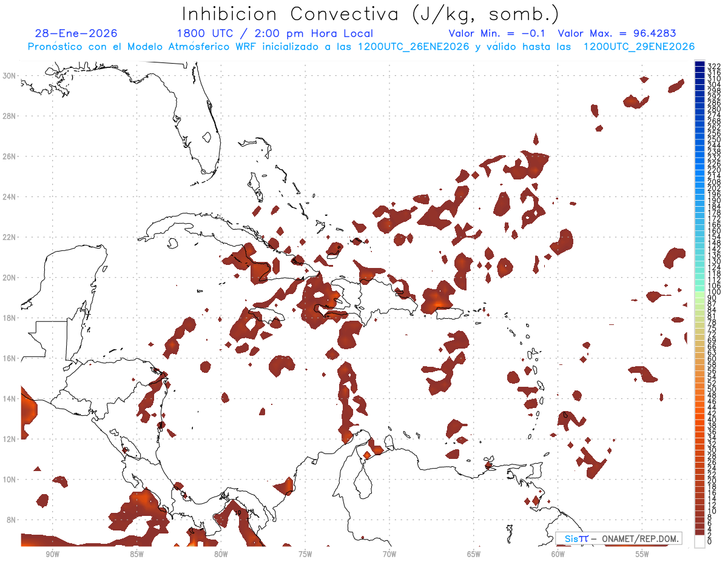Click the '20N' latitude label
Screen dimensions: 728x562
pos(10,278)
